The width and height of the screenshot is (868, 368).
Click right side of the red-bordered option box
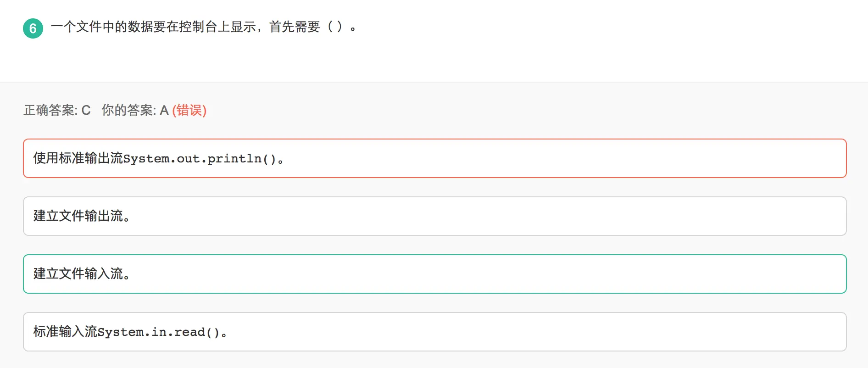click(780, 158)
